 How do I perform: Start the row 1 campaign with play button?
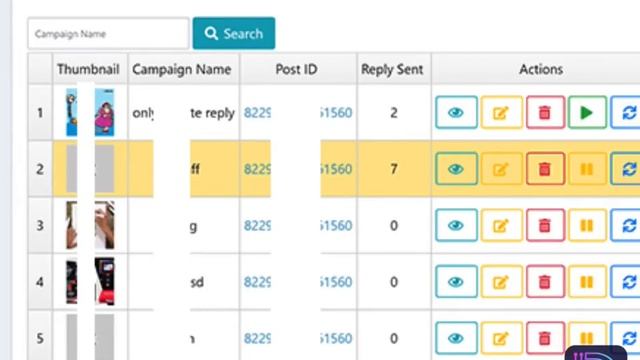[x=587, y=113]
